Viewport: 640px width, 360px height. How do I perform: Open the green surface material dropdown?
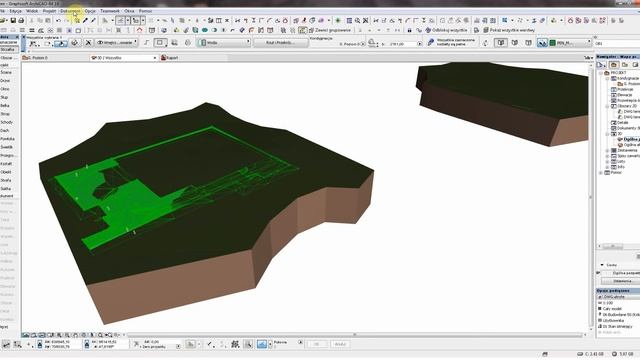pyautogui.click(x=570, y=42)
